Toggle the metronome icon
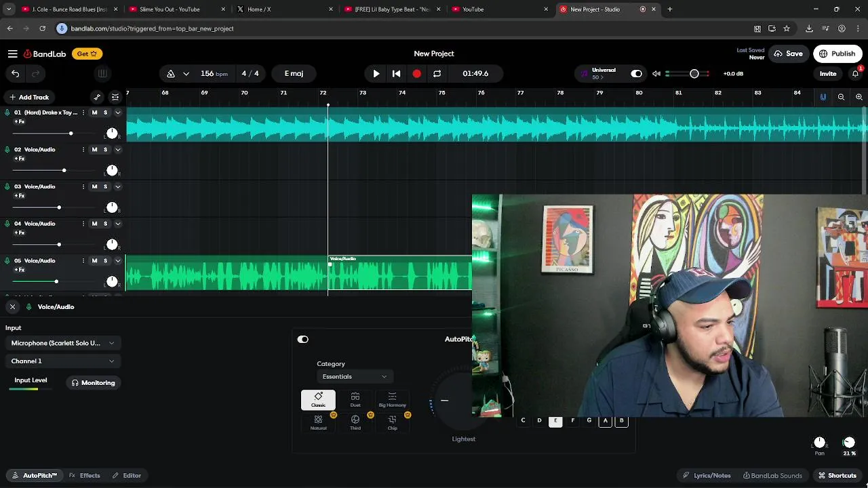Image resolution: width=868 pixels, height=488 pixels. [x=171, y=73]
